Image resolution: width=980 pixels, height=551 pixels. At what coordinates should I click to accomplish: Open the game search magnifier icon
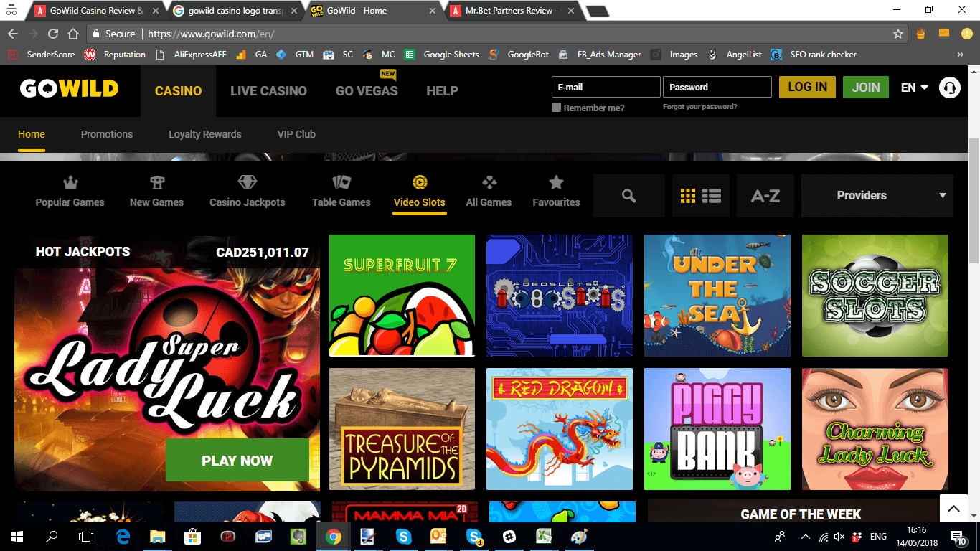[629, 196]
